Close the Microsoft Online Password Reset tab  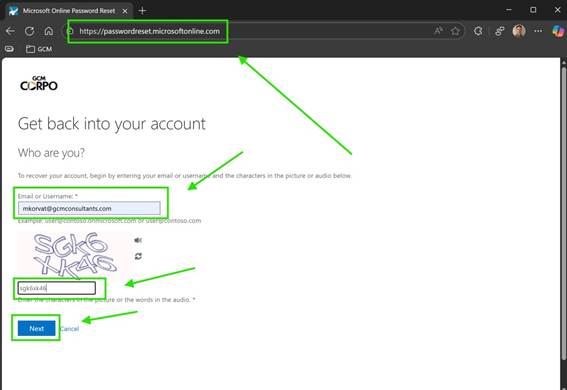[125, 11]
